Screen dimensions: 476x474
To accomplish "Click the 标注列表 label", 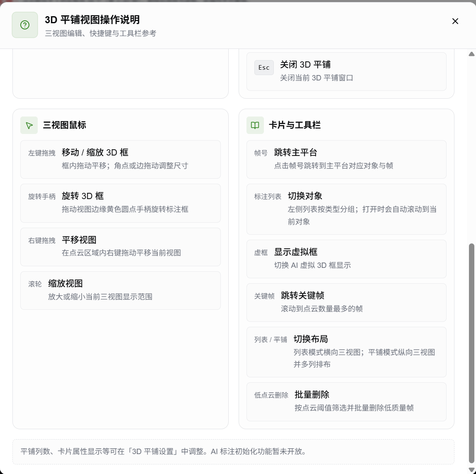I will [x=268, y=197].
